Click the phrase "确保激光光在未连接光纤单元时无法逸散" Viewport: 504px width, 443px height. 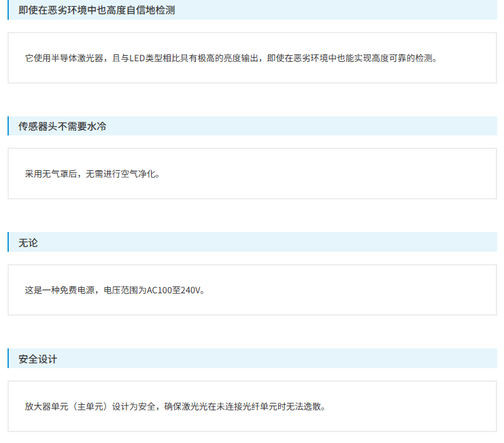point(242,407)
